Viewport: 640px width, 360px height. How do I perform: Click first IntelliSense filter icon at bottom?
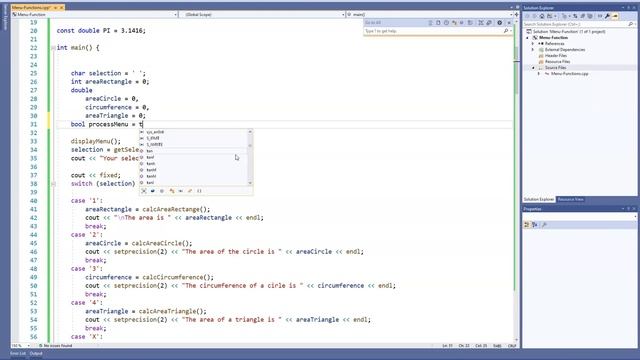click(144, 191)
